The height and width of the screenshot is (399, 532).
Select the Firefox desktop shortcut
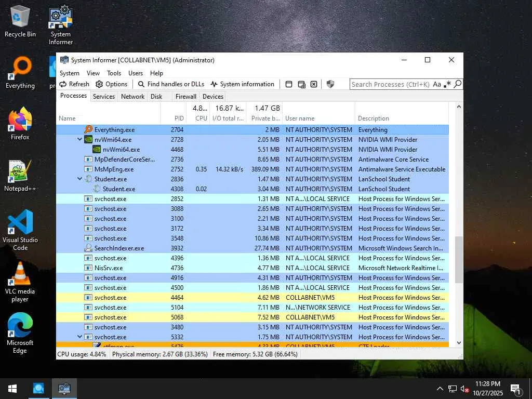[20, 124]
